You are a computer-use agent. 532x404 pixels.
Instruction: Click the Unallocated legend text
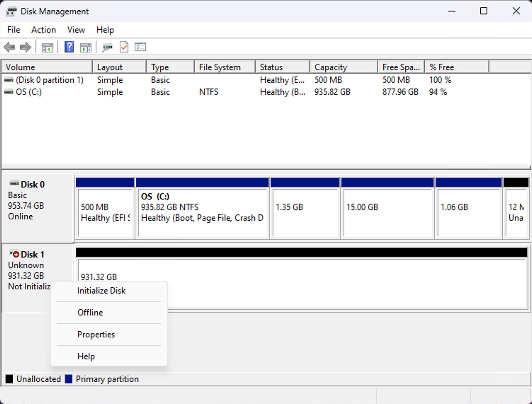(39, 379)
